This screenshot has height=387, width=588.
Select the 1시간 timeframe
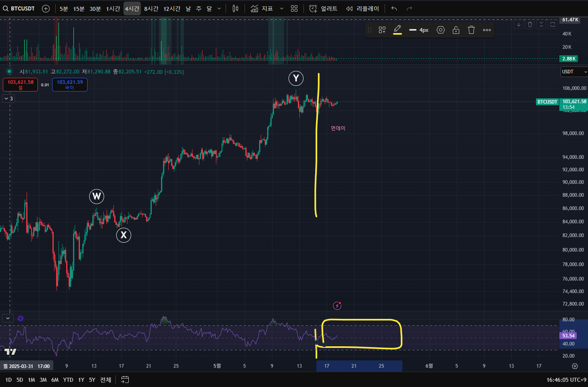[x=113, y=8]
